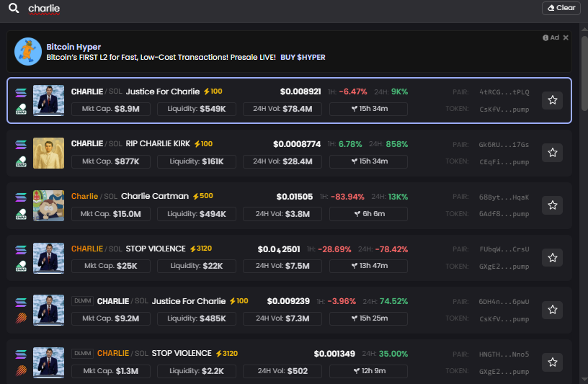Favorite the Charlie Cartman pair

(553, 205)
